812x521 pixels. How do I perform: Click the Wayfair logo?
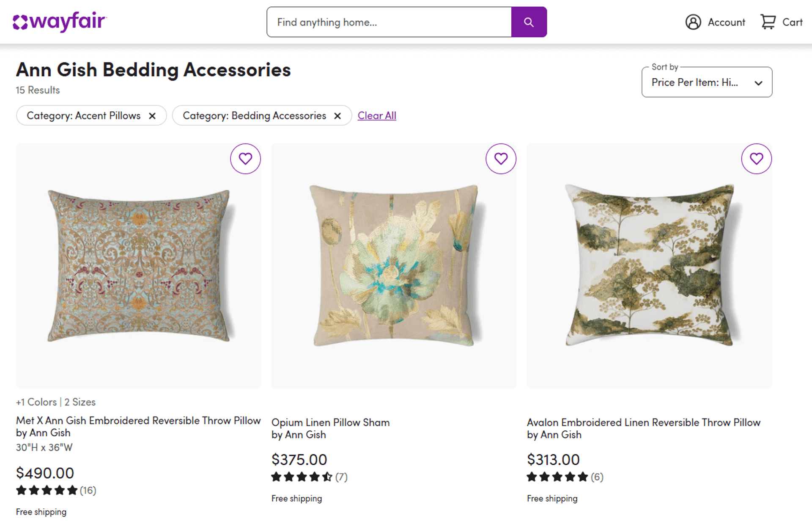(60, 22)
